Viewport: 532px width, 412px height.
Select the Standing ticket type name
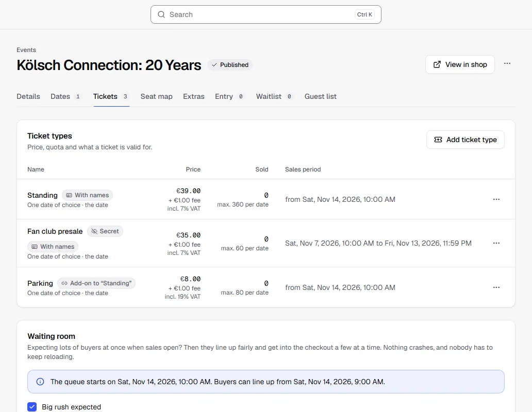[42, 195]
